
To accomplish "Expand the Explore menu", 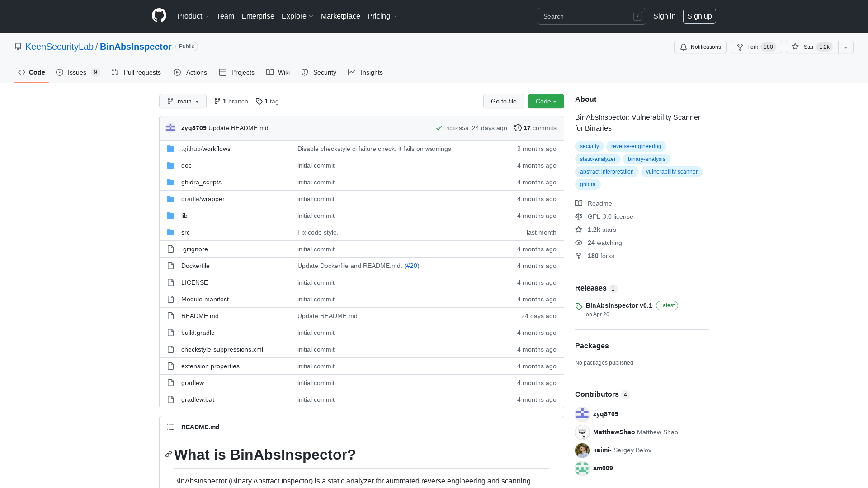I will (x=297, y=16).
